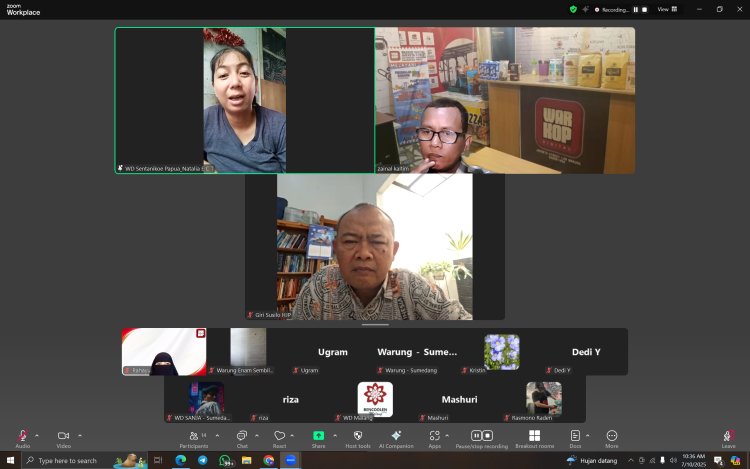750x469 pixels.
Task: Open the Apps toolbar icon
Action: [434, 436]
